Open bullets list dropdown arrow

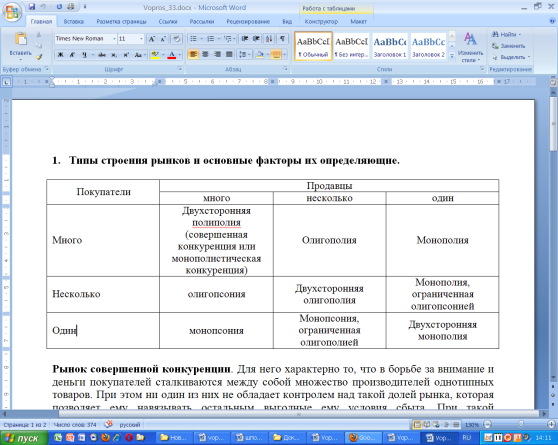tap(201, 38)
